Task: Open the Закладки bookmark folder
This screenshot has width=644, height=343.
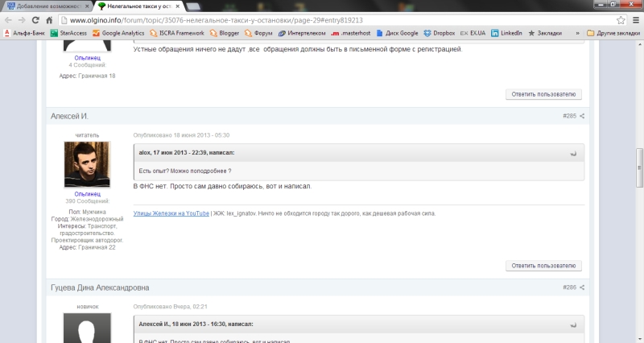Action: tap(546, 33)
